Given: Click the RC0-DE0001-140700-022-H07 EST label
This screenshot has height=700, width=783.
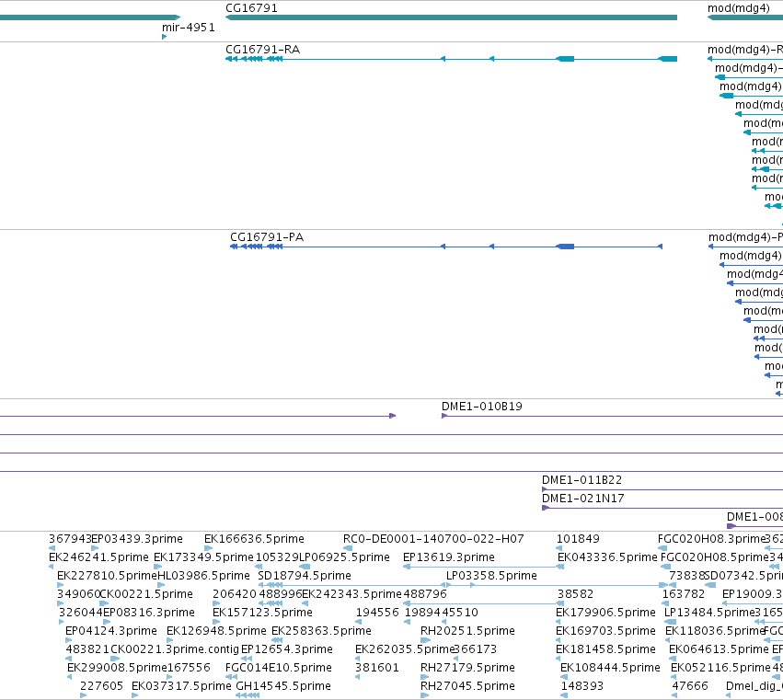Looking at the screenshot, I should pyautogui.click(x=433, y=539).
